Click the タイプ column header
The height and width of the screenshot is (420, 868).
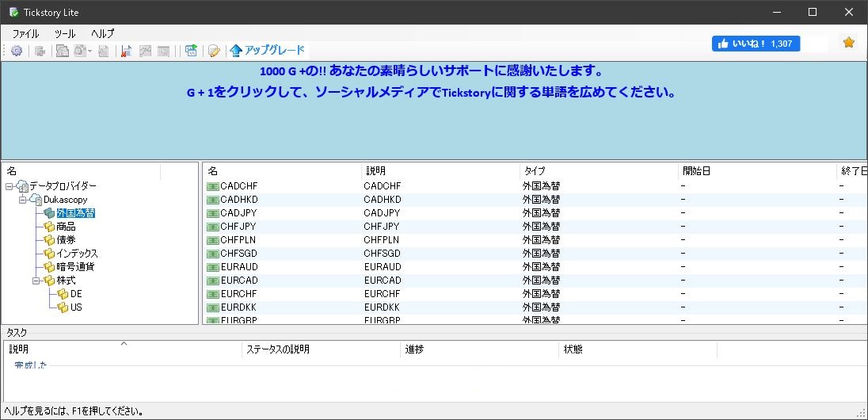click(x=599, y=171)
